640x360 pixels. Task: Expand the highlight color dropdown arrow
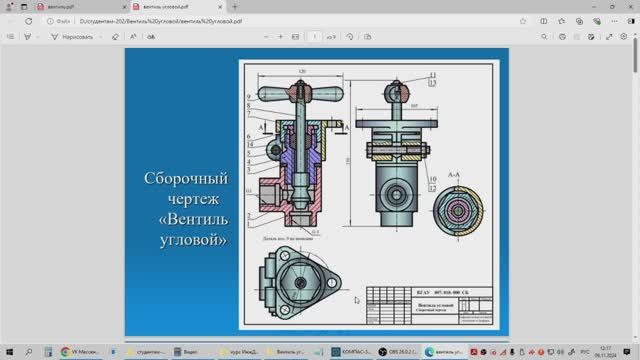(38, 37)
